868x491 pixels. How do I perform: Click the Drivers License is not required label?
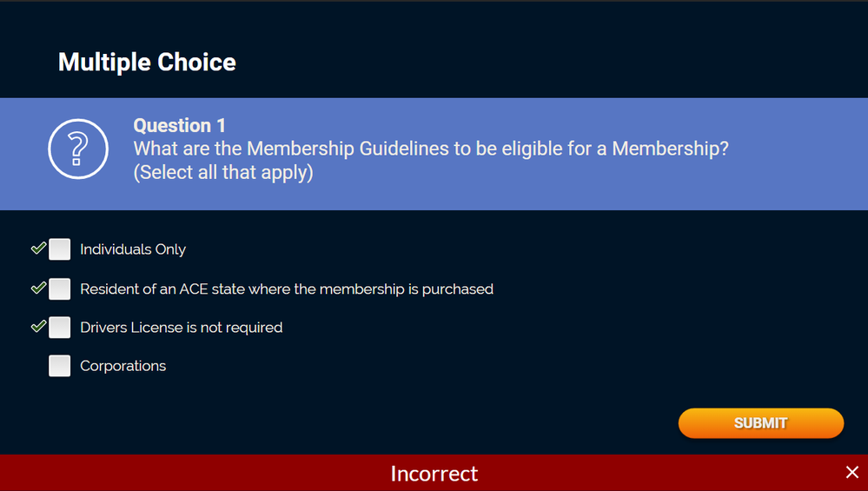pyautogui.click(x=181, y=328)
